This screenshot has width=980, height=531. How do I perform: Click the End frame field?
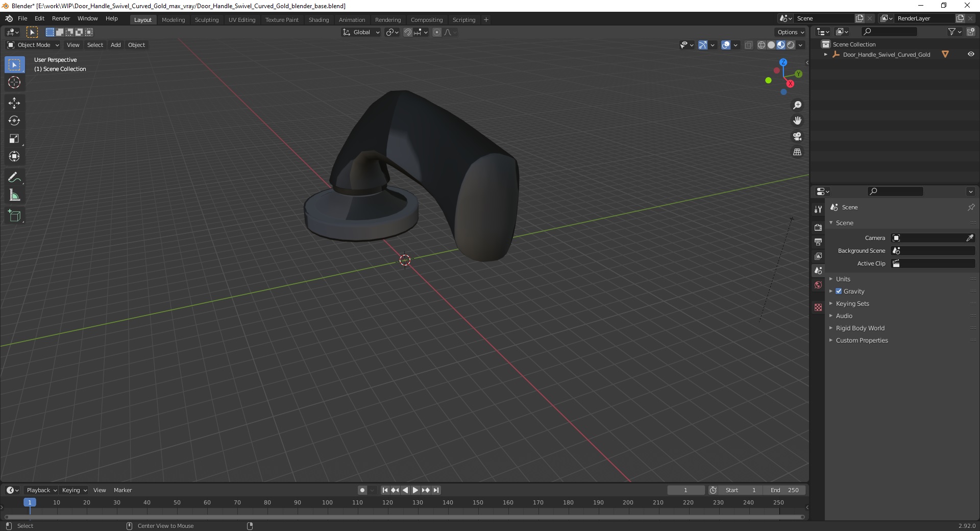click(785, 490)
